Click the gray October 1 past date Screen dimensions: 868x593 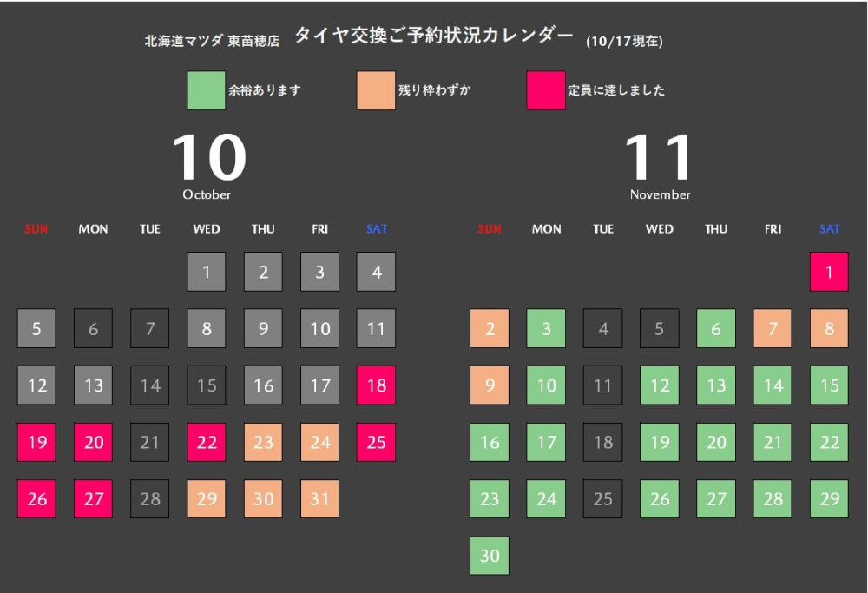tap(207, 272)
